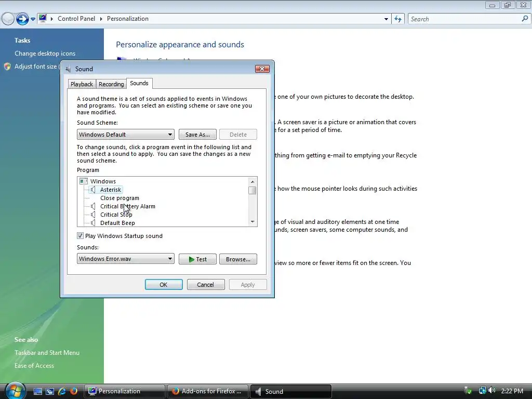Viewport: 532px width, 399px height.
Task: Click the shield icon beside Adjust font size
Action: pos(7,66)
